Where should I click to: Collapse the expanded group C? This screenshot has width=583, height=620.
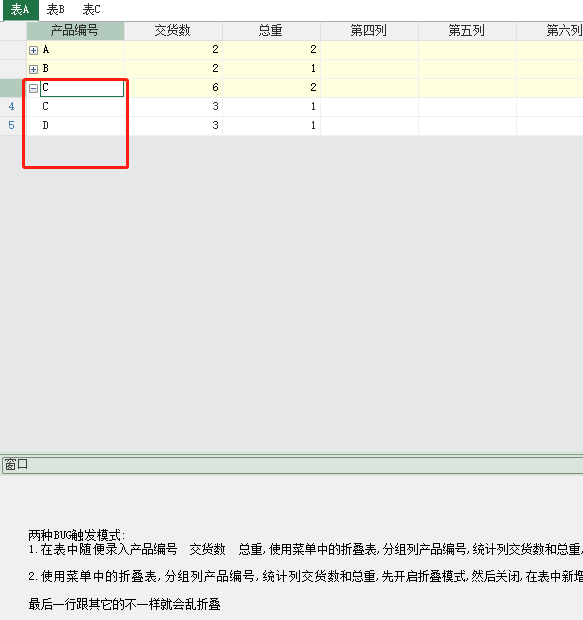pyautogui.click(x=34, y=88)
